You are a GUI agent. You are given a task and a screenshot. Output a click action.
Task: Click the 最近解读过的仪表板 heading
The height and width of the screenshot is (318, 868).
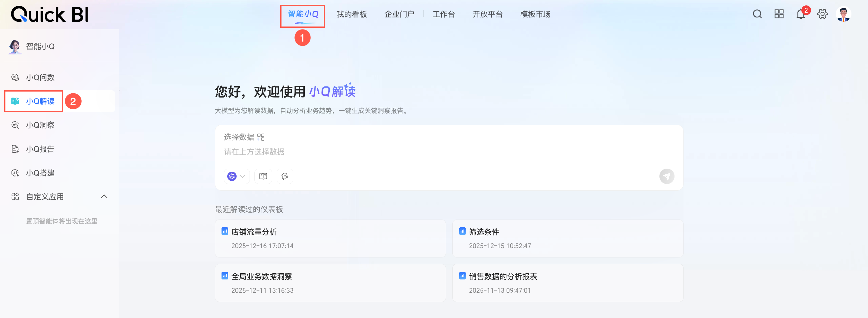(249, 209)
